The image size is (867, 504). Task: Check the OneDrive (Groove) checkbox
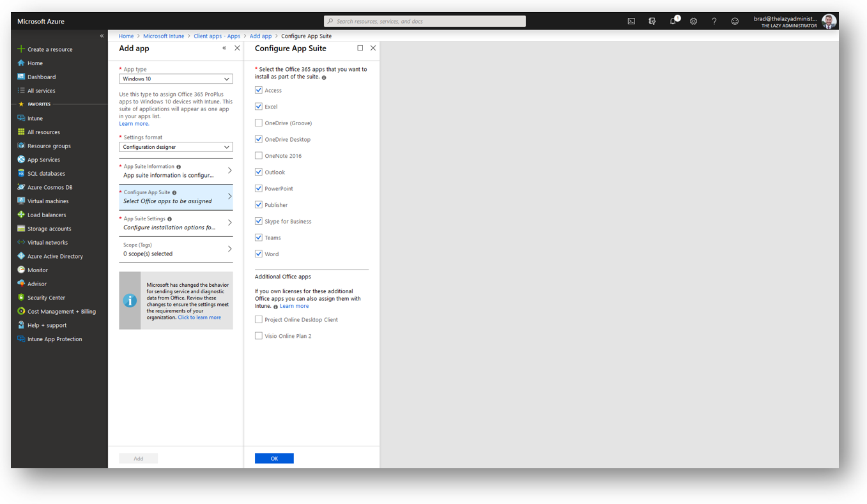259,123
